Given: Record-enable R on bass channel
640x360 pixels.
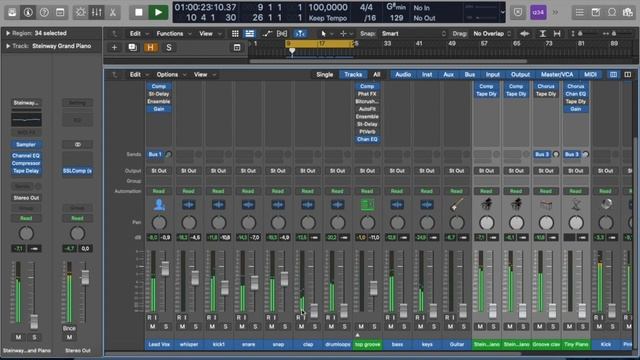Looking at the screenshot, I should 388,318.
